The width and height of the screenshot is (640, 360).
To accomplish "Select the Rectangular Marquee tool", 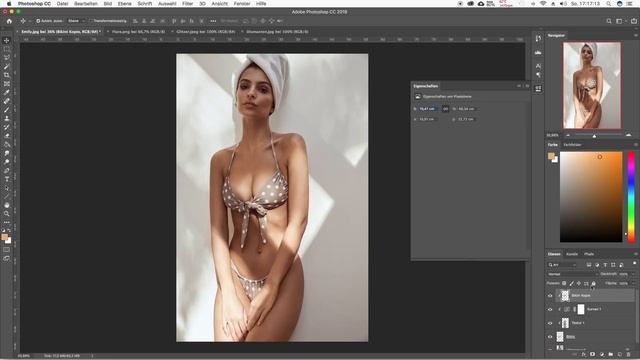I will (x=7, y=49).
